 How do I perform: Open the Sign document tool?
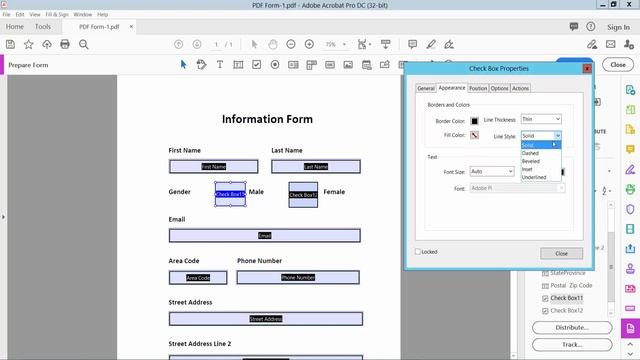[449, 44]
